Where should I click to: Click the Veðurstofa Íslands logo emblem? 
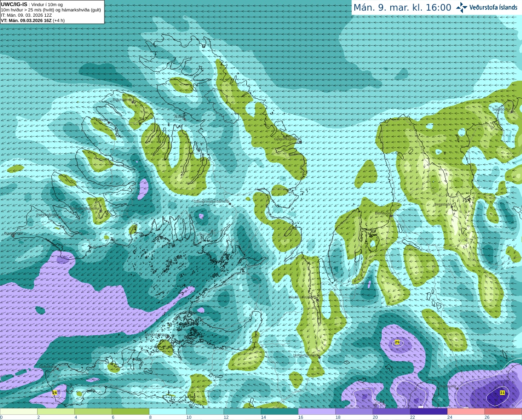pos(461,7)
